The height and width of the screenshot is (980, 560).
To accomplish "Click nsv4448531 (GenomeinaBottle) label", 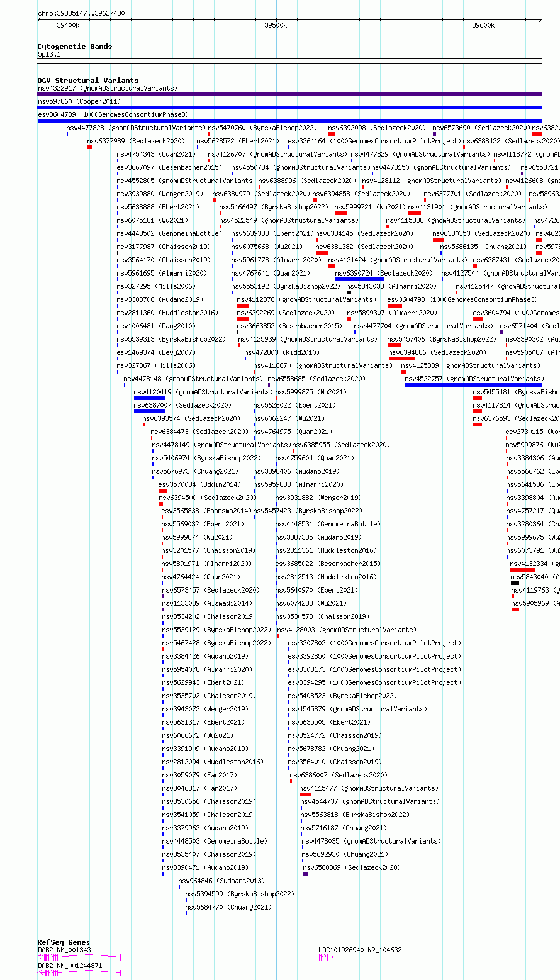I will click(x=328, y=524).
